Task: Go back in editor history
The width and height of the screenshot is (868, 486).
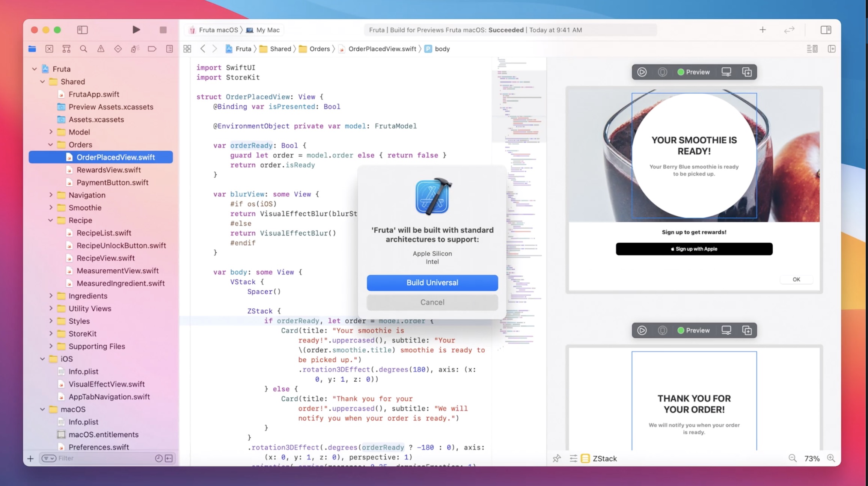Action: click(203, 49)
